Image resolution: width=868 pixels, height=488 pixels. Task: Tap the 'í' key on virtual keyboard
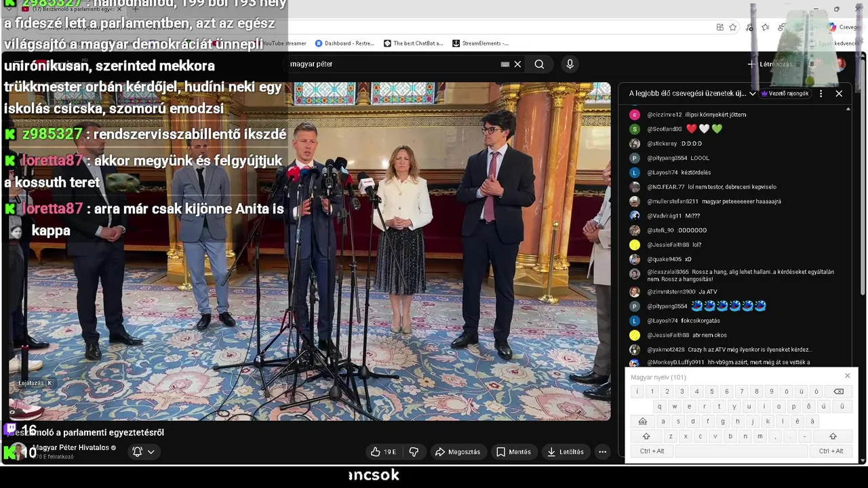tap(637, 392)
